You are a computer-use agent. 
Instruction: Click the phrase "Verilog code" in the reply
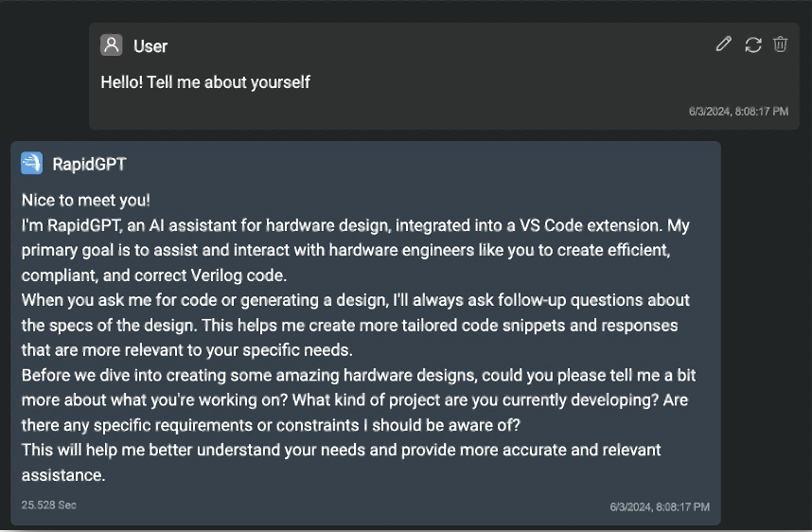pos(238,275)
